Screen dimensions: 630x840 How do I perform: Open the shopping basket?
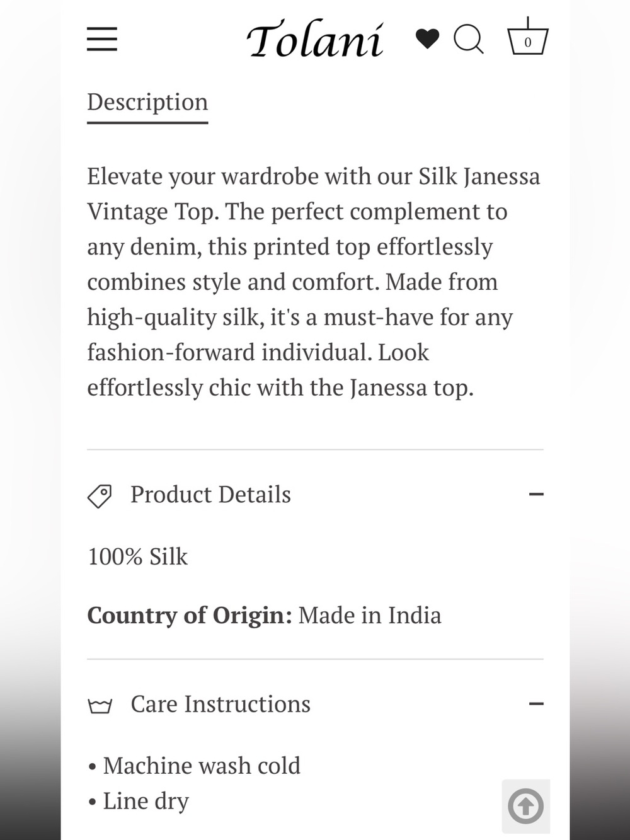(528, 37)
